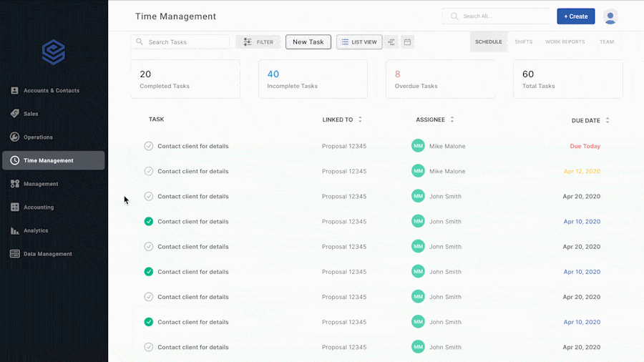Open the Work Reports tab
This screenshot has height=362, width=644.
(565, 42)
